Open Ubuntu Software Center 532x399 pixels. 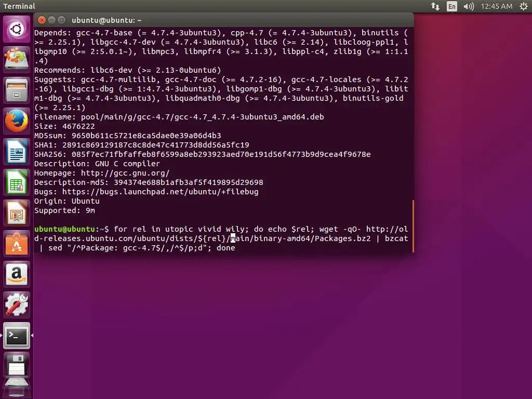click(16, 244)
